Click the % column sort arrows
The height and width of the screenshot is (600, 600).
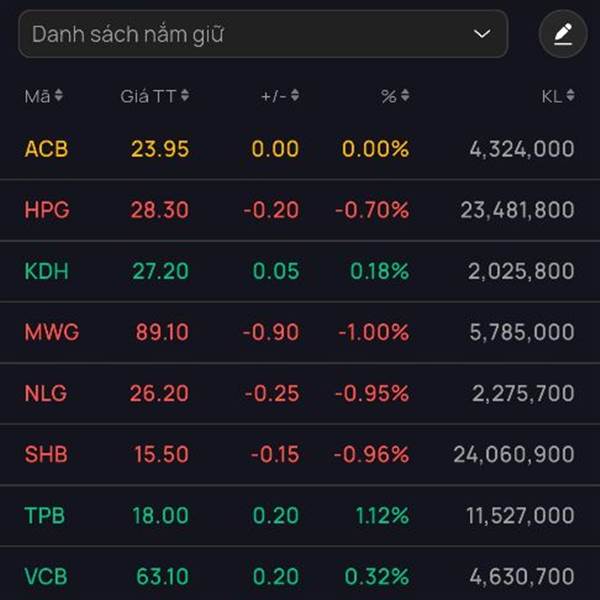point(405,96)
